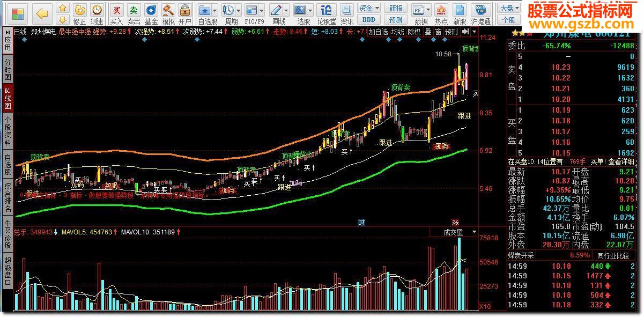Select the 画线 drawing pencil tool
This screenshot has width=644, height=317.
(276, 10)
